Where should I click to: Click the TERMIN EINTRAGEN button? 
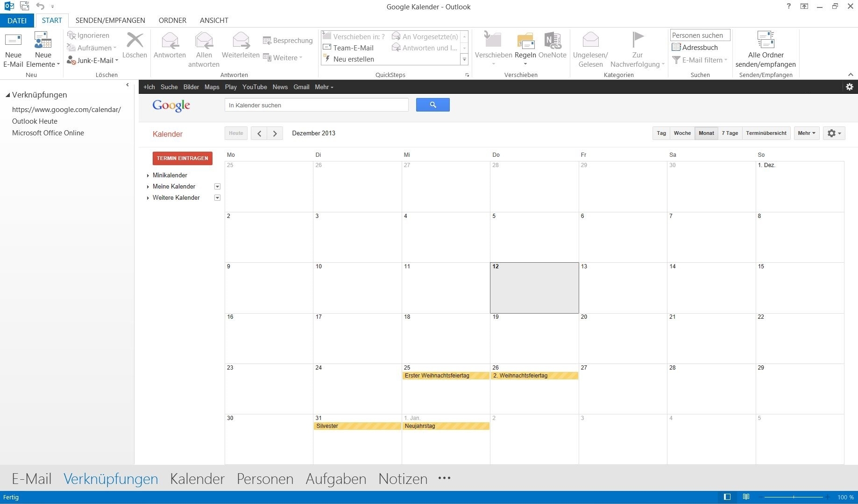point(183,158)
